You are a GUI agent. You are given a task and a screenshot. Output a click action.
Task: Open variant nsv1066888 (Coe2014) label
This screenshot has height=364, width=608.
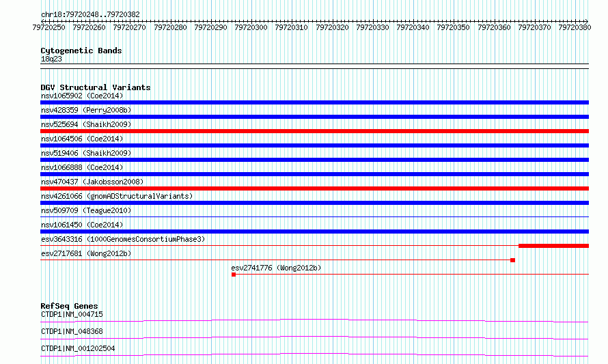pos(82,167)
